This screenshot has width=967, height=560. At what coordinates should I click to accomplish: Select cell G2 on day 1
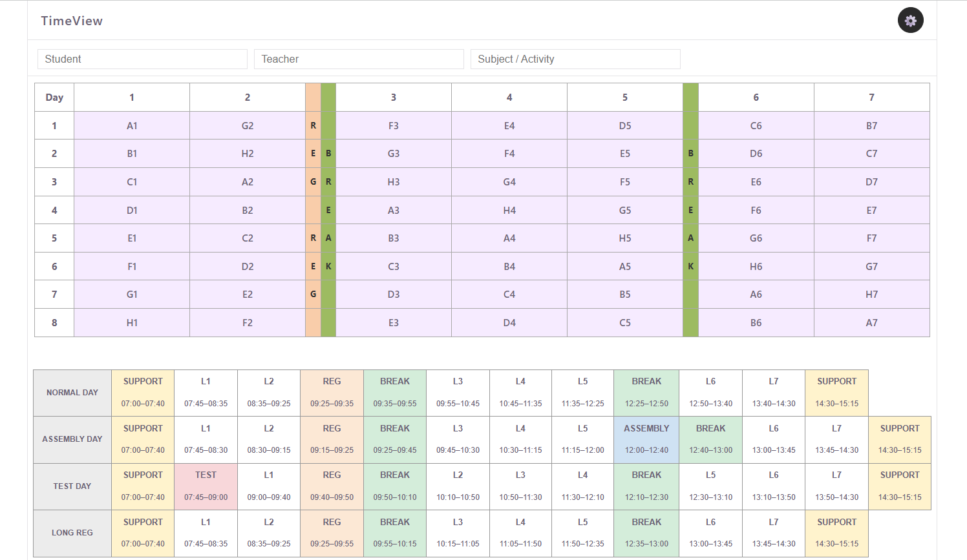pos(248,125)
